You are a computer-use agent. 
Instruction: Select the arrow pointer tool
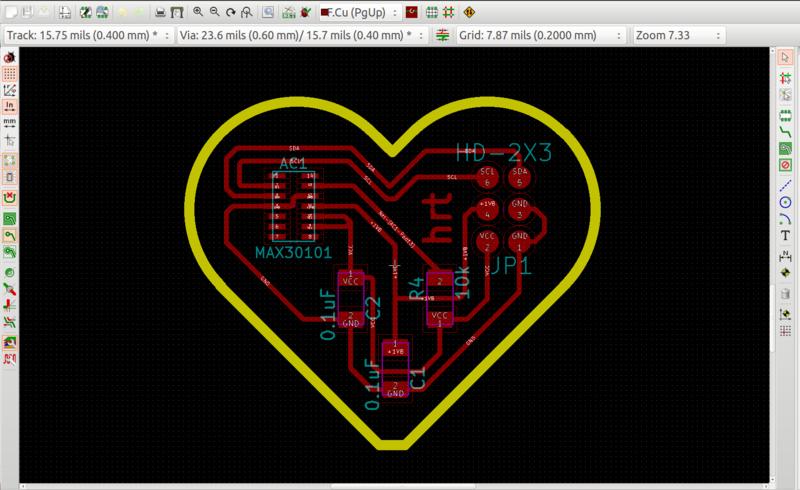pos(786,56)
